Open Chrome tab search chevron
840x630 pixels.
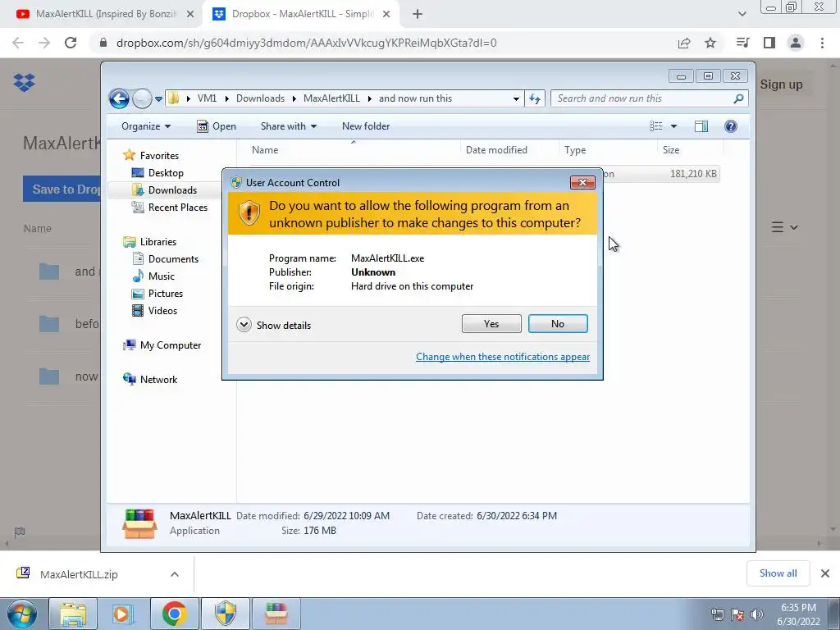(742, 15)
